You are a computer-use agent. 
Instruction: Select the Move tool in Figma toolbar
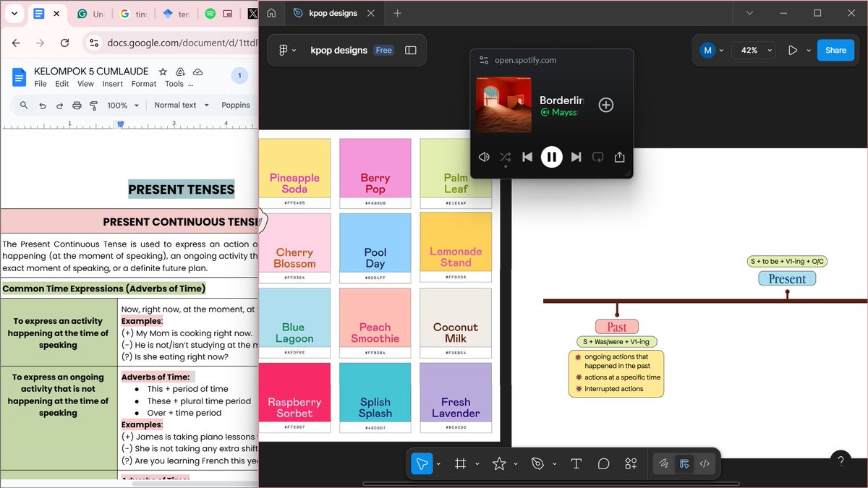pyautogui.click(x=422, y=464)
